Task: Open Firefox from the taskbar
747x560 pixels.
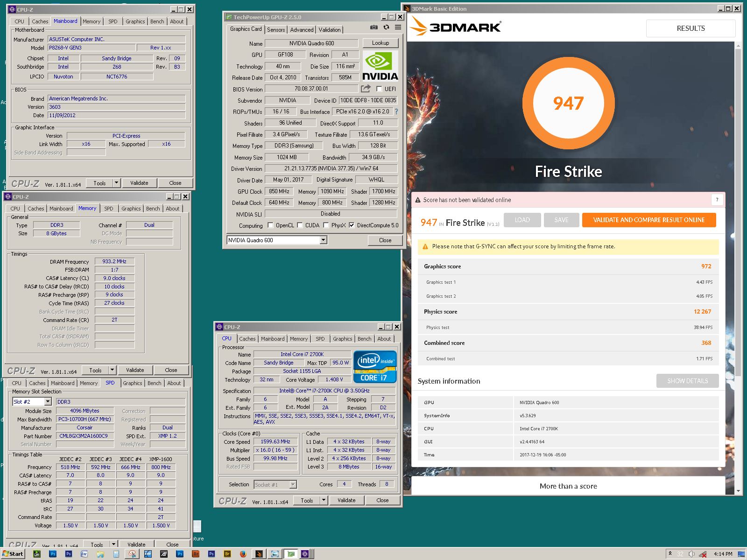Action: pyautogui.click(x=243, y=554)
